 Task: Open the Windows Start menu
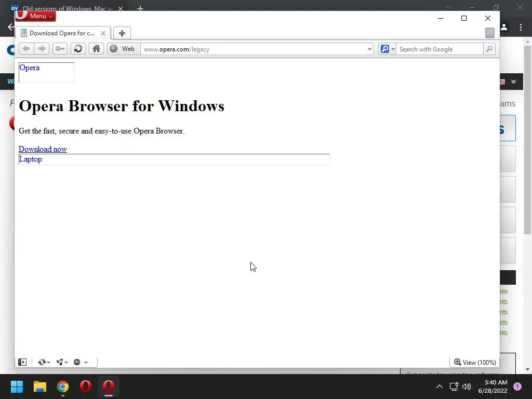pos(17,387)
